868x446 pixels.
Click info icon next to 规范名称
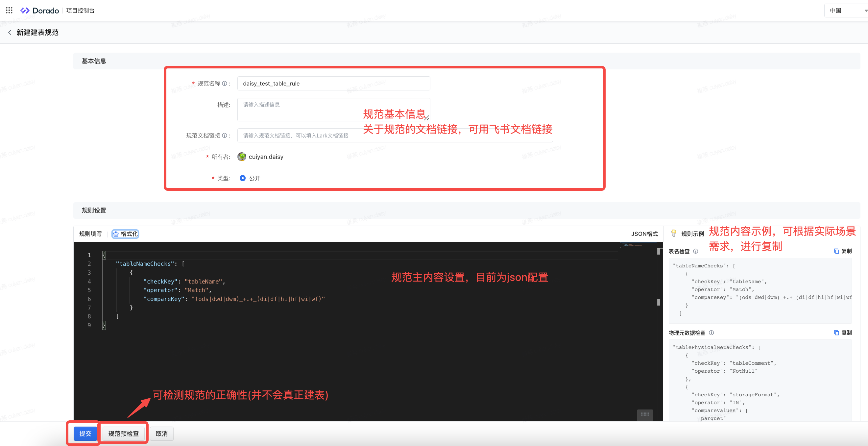pyautogui.click(x=225, y=83)
